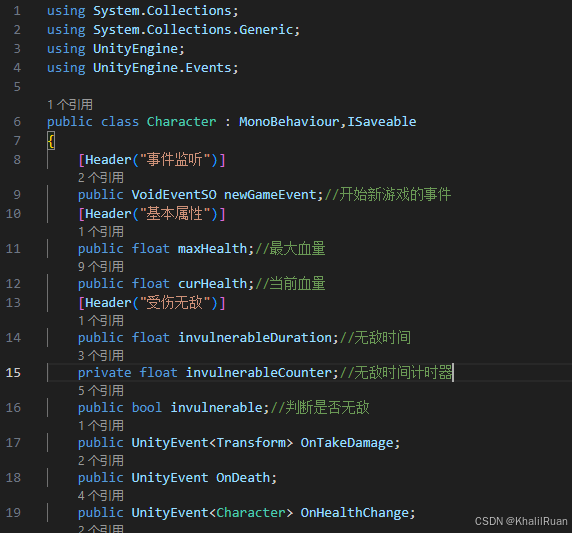
Task: Click 'Character' generic type on line 19
Action: point(251,513)
